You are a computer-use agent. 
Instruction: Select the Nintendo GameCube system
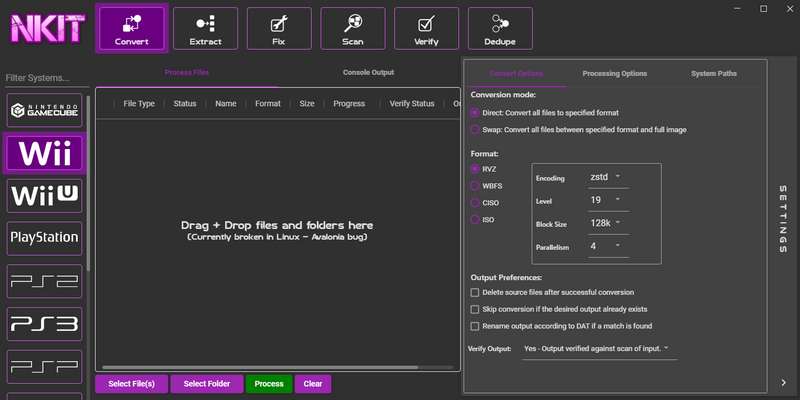44,110
